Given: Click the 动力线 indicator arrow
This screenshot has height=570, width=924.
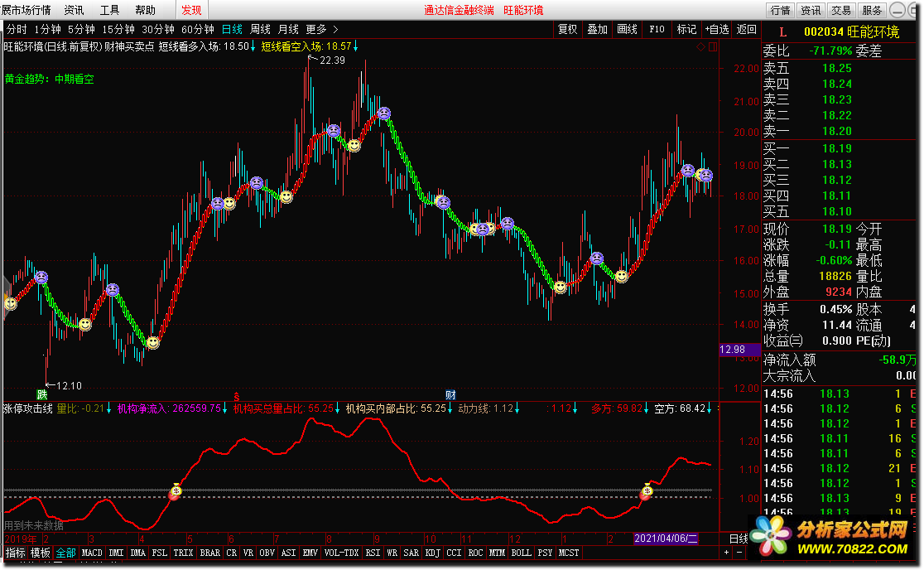Looking at the screenshot, I should 517,408.
